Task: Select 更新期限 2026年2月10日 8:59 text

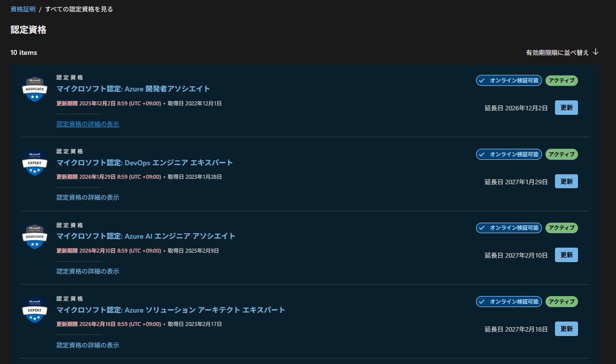Action: coord(109,251)
